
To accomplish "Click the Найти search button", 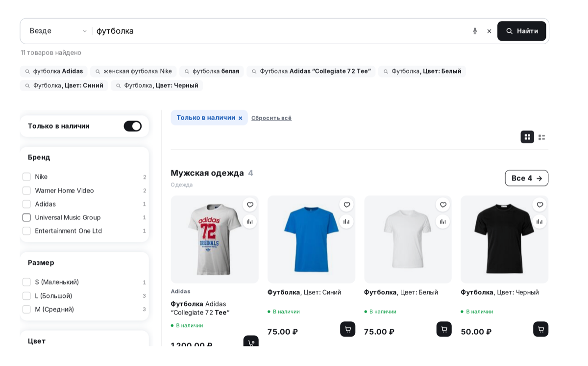I will (521, 31).
